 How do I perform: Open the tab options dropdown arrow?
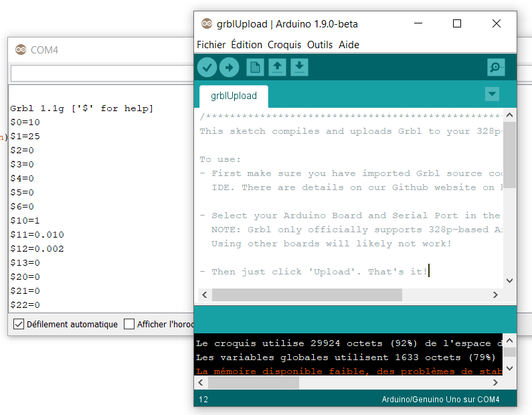[492, 94]
